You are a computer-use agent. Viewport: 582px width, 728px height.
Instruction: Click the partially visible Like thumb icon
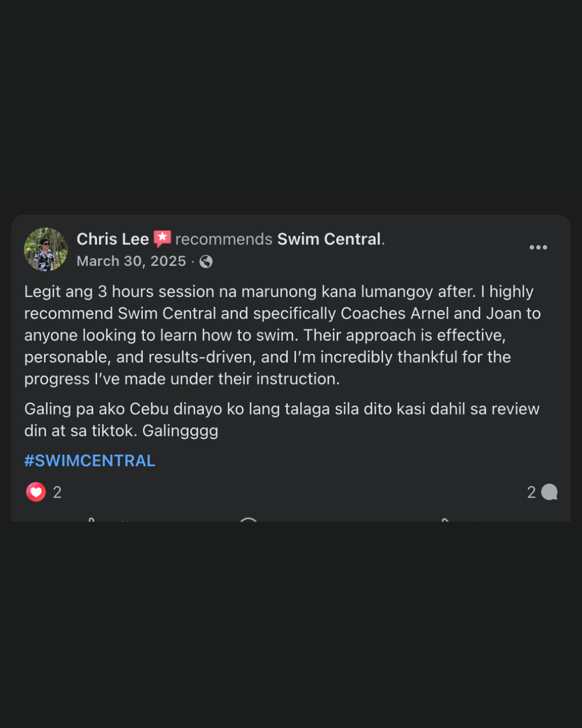coord(92,519)
